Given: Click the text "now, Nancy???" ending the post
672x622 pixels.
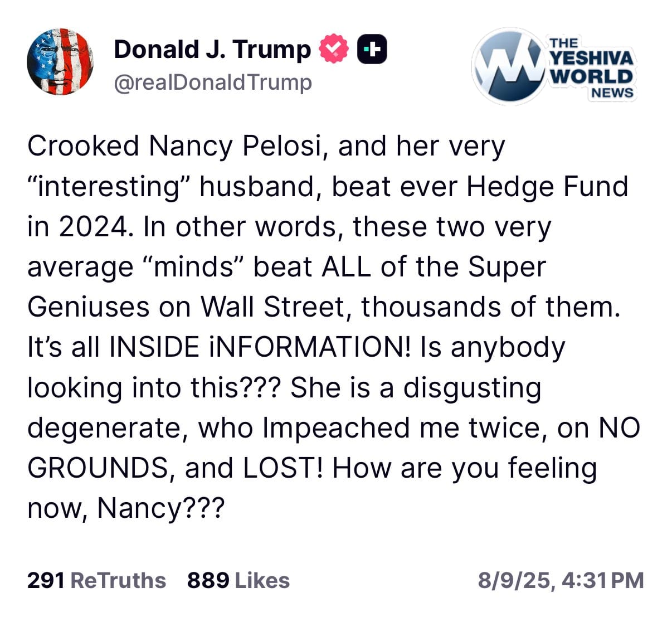Looking at the screenshot, I should (x=125, y=508).
